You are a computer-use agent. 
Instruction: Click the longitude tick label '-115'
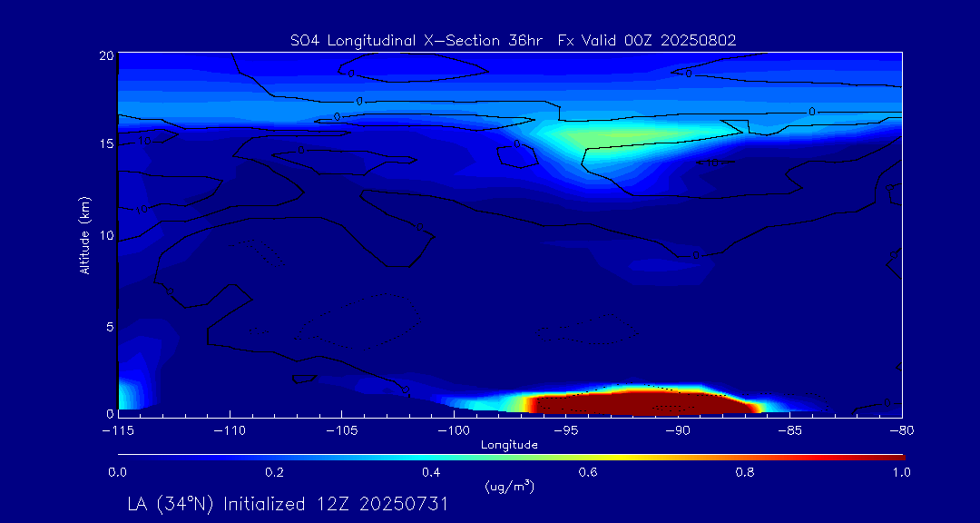pyautogui.click(x=117, y=431)
